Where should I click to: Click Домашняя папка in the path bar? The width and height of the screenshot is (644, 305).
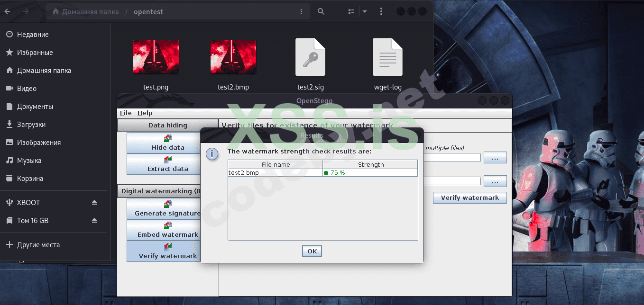pyautogui.click(x=86, y=11)
